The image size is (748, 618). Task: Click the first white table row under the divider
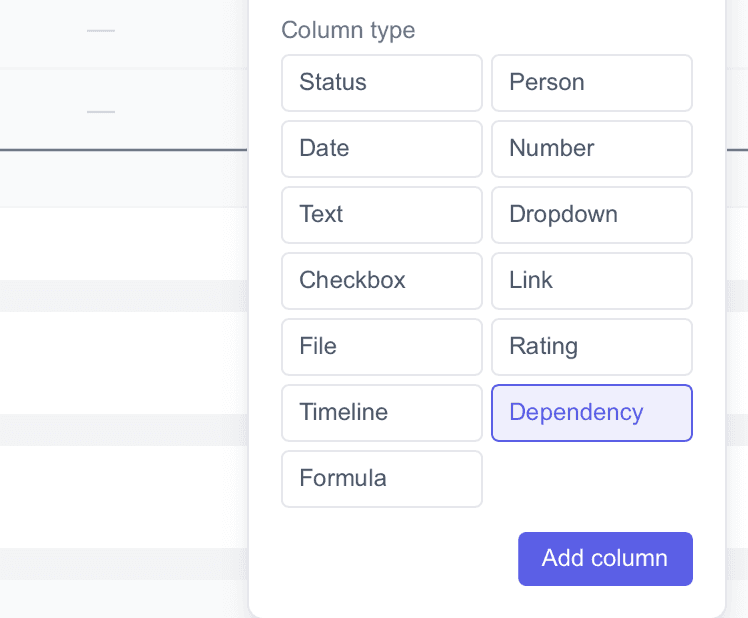[x=120, y=243]
